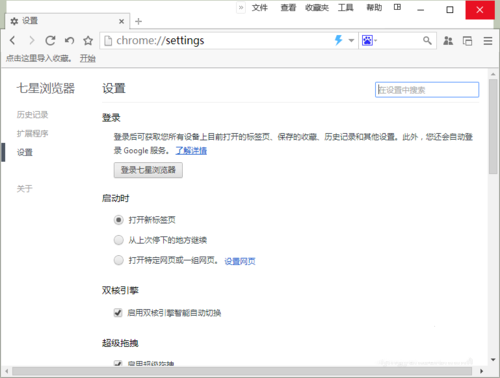The image size is (500, 378).
Task: Click the search box in the toolbar
Action: pyautogui.click(x=399, y=41)
